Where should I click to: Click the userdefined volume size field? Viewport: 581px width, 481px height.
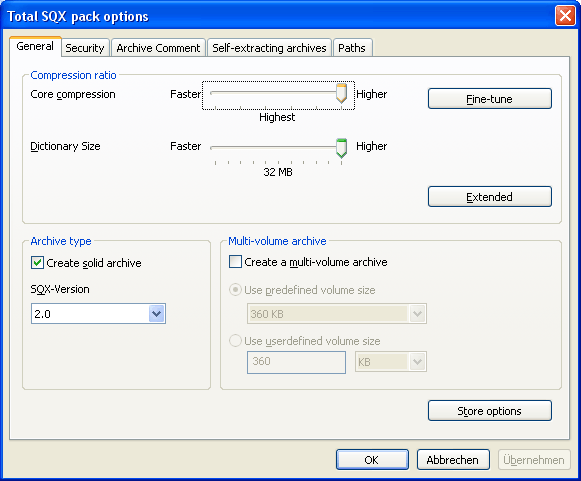point(296,362)
